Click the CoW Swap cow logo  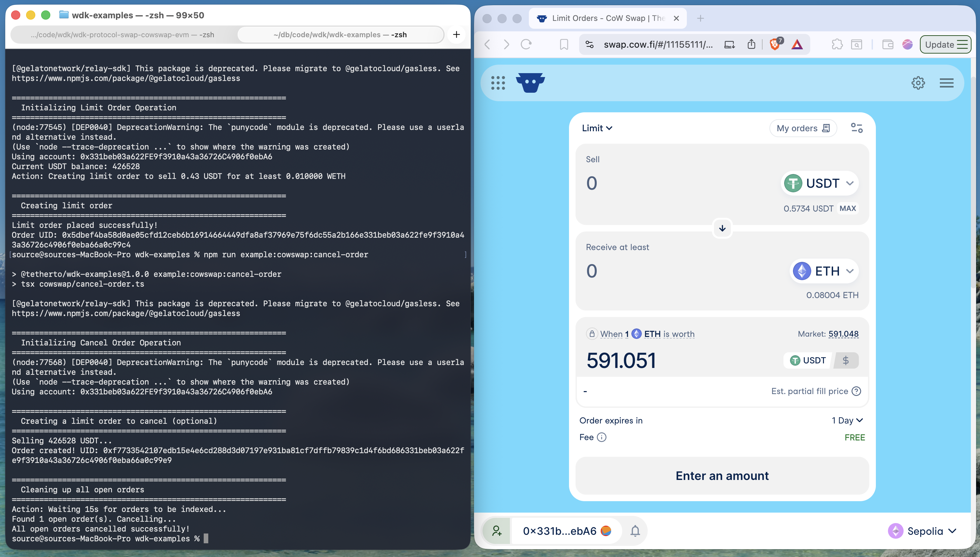[530, 82]
